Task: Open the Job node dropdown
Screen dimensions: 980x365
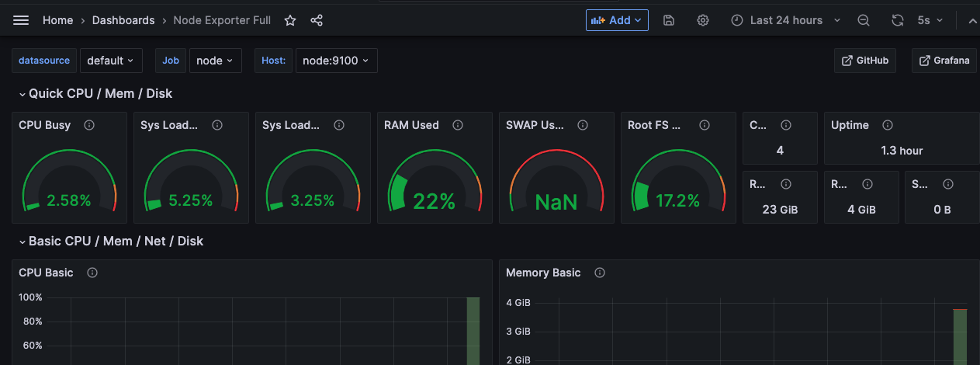Action: (x=215, y=61)
